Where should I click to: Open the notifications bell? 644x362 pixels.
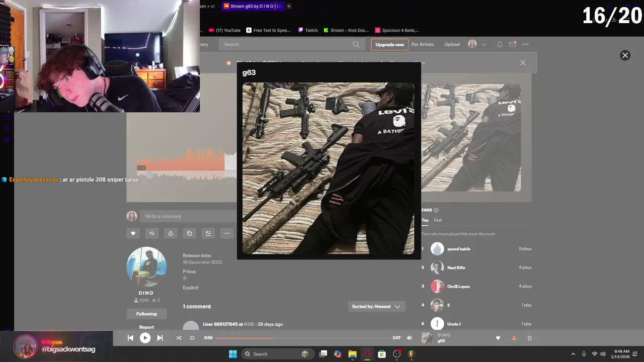[x=500, y=44]
